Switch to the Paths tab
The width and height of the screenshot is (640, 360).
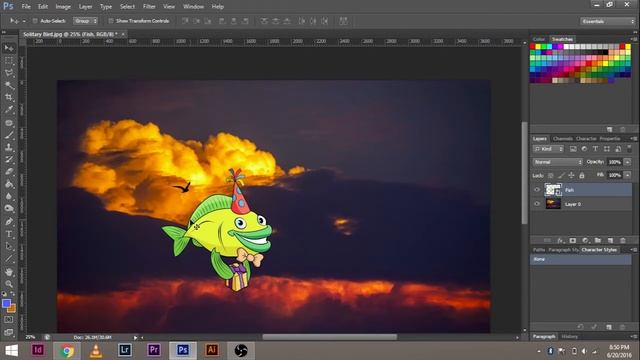click(x=539, y=250)
